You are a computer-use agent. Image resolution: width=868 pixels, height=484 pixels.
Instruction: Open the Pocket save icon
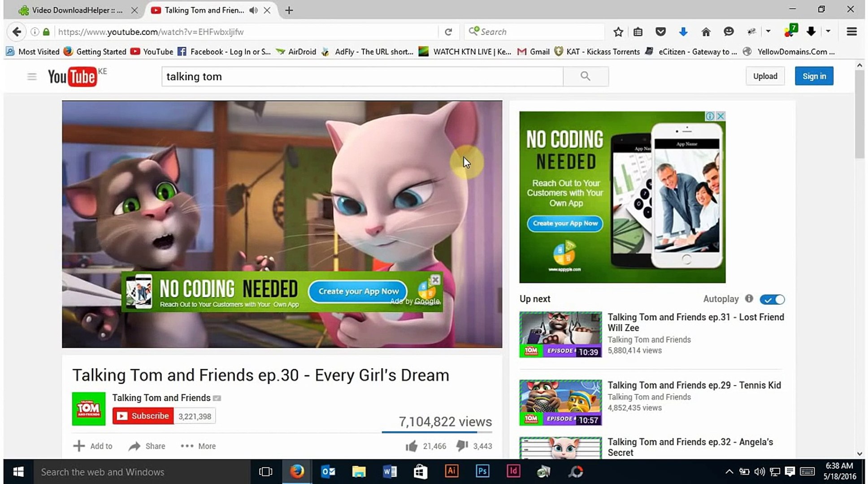[660, 31]
